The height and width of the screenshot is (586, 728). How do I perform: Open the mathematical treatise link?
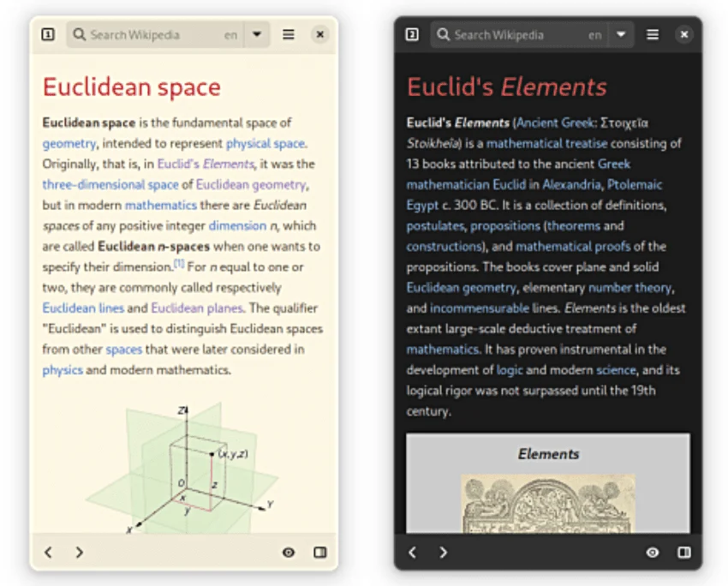546,143
